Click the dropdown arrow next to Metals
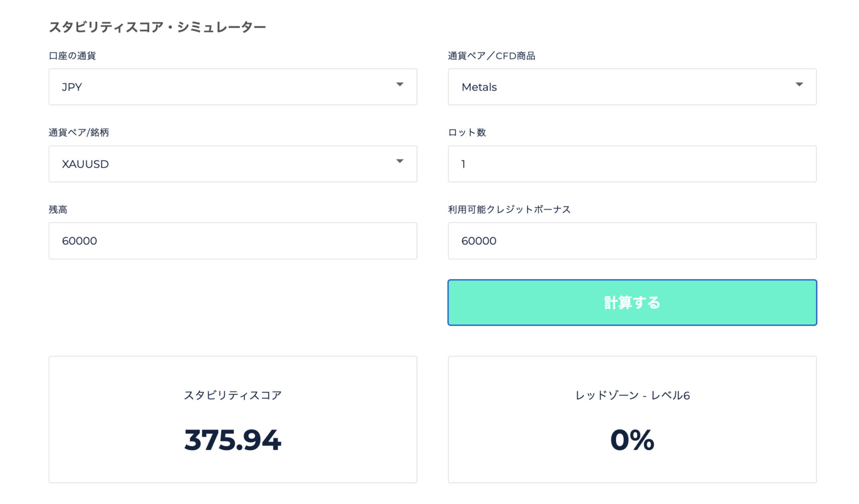859x504 pixels. pyautogui.click(x=799, y=84)
